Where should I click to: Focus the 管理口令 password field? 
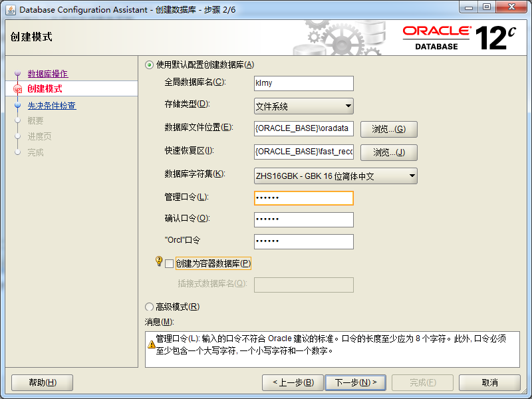click(304, 198)
